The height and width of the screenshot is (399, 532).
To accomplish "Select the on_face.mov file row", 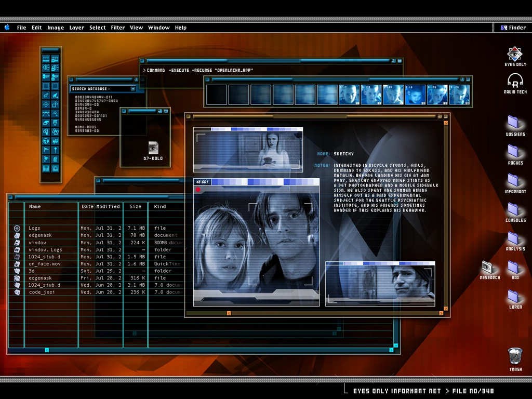I will (45, 263).
